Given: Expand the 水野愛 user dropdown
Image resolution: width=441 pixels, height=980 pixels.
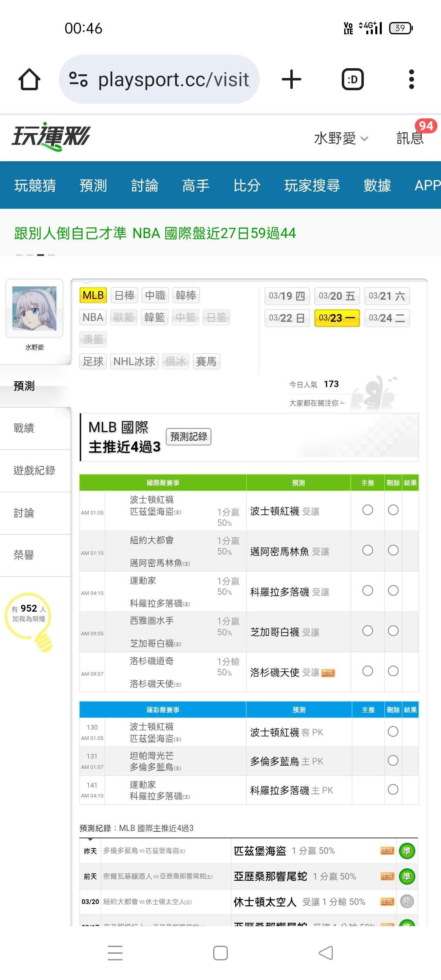Looking at the screenshot, I should point(341,138).
